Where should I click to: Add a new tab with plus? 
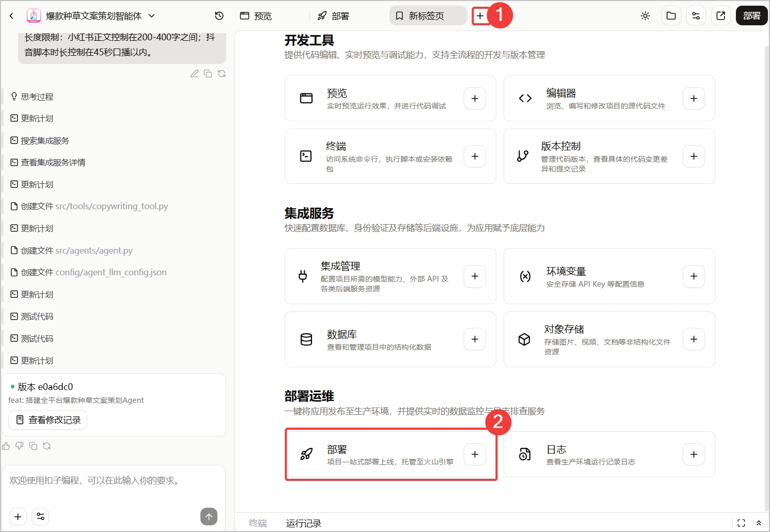click(x=480, y=16)
